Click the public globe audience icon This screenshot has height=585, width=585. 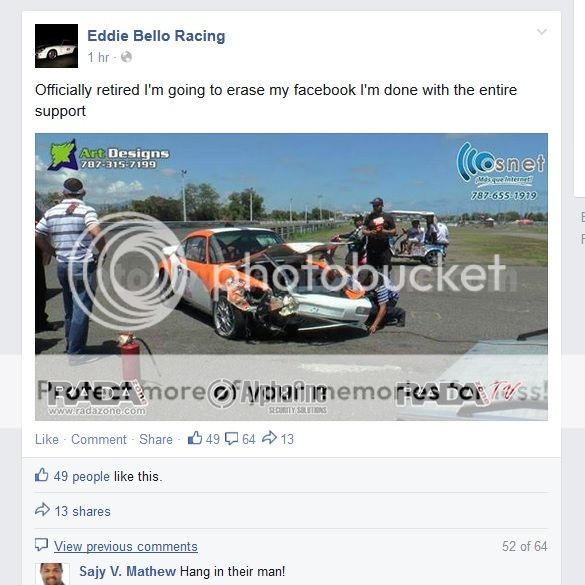126,57
